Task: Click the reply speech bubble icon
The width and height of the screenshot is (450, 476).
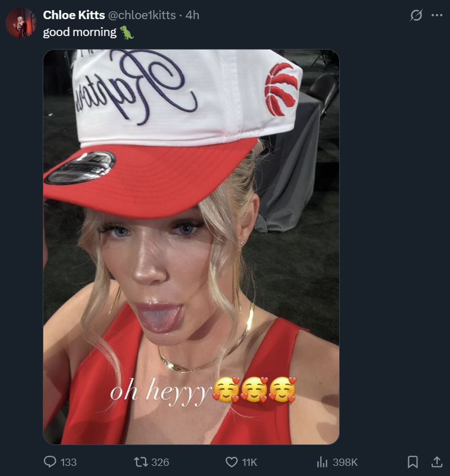Action: click(x=50, y=462)
